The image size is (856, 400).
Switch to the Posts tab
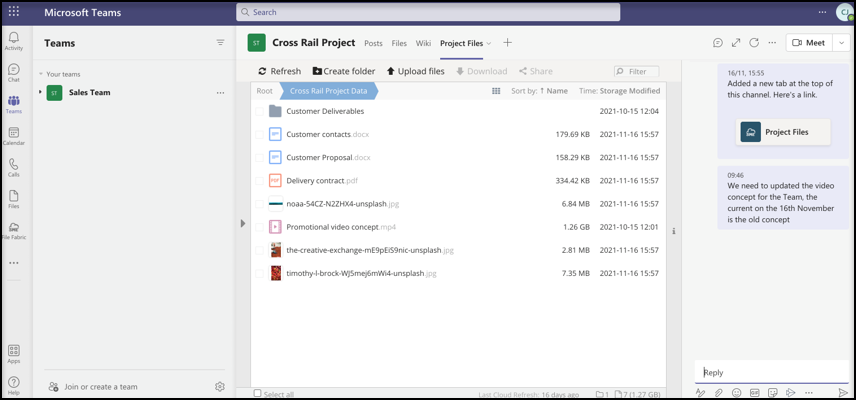373,44
